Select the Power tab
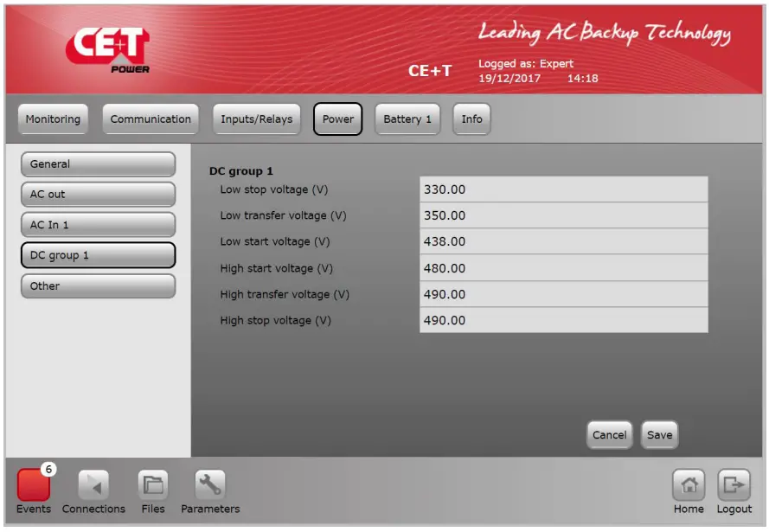This screenshot has width=769, height=532. pyautogui.click(x=338, y=119)
